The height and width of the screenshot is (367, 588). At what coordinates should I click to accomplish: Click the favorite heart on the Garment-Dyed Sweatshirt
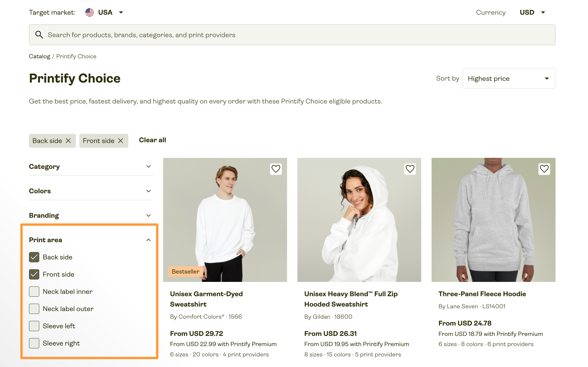pyautogui.click(x=276, y=169)
